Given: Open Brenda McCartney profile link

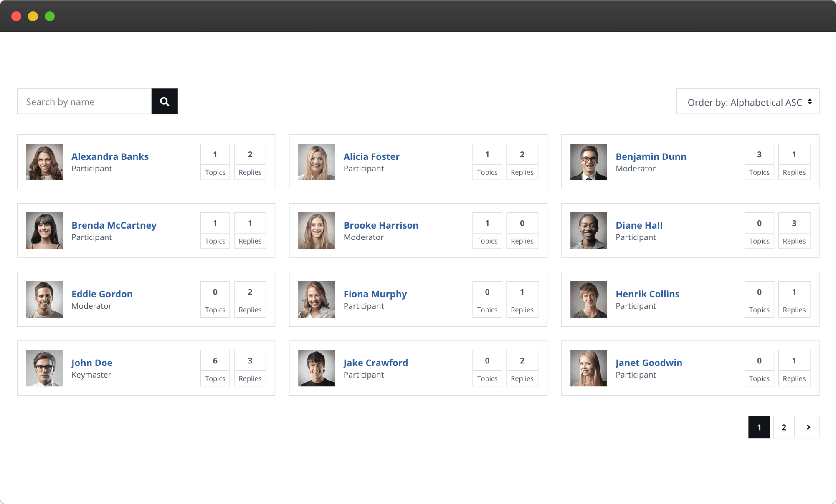Looking at the screenshot, I should click(x=114, y=225).
